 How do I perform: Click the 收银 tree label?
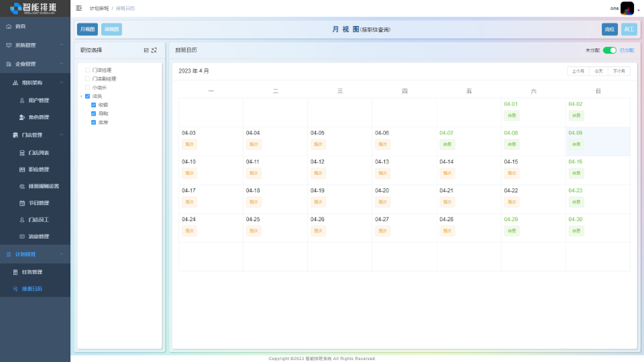point(103,105)
